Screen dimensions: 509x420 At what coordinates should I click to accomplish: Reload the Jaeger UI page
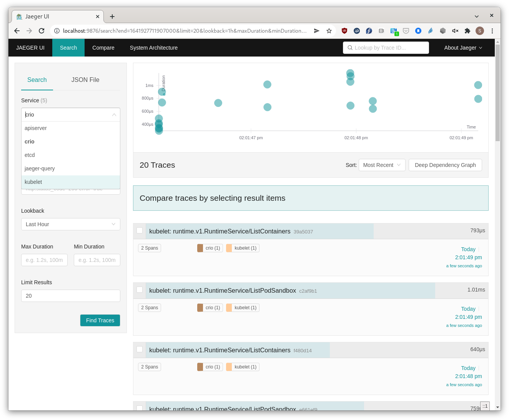(42, 31)
